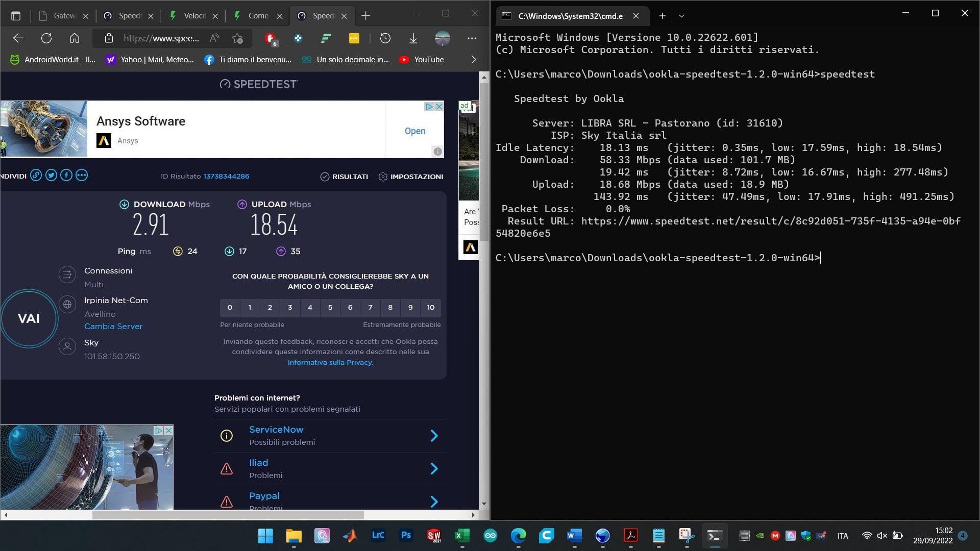Start the test with the VAI button

29,318
